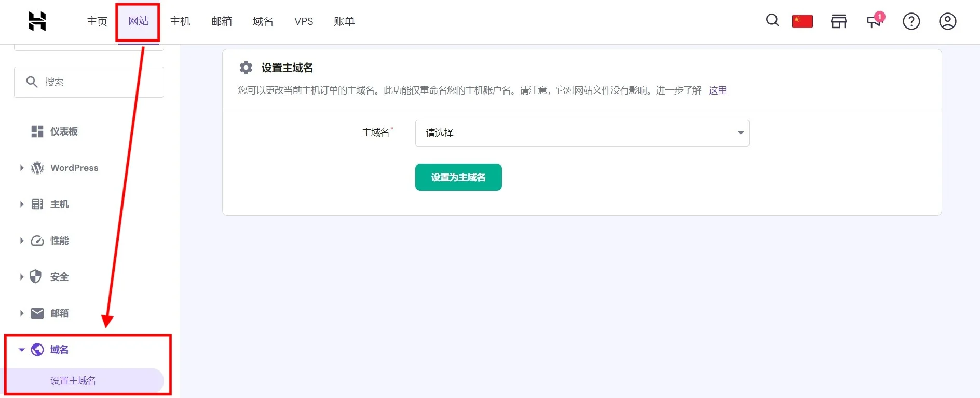The width and height of the screenshot is (980, 398).
Task: Click the 仪表板 dashboard icon
Action: point(37,131)
